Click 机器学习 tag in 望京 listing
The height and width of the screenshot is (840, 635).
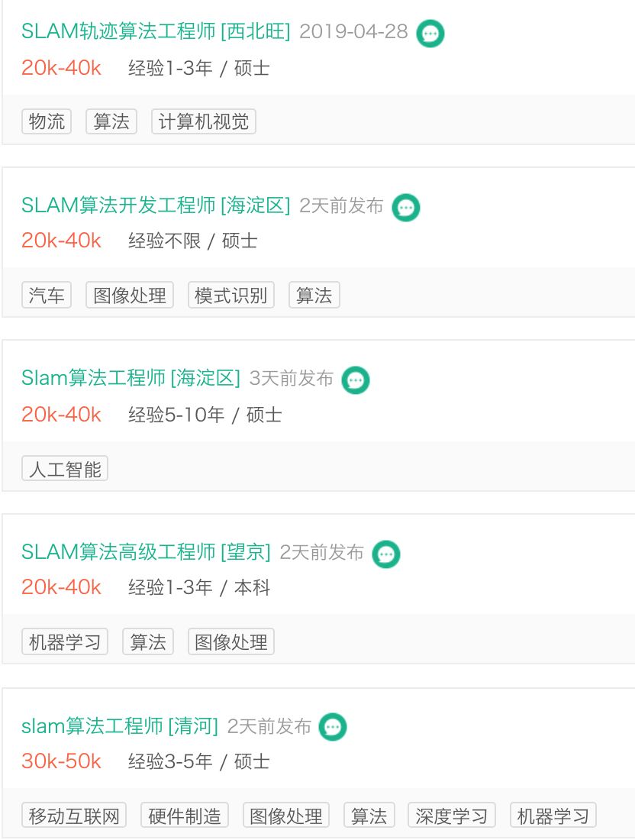point(65,642)
